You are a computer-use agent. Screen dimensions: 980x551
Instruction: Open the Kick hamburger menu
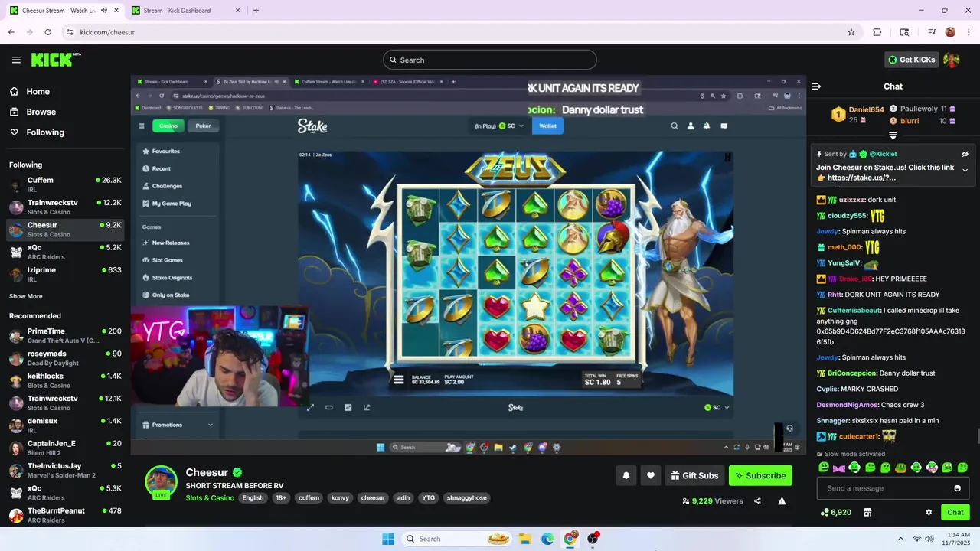pos(16,60)
